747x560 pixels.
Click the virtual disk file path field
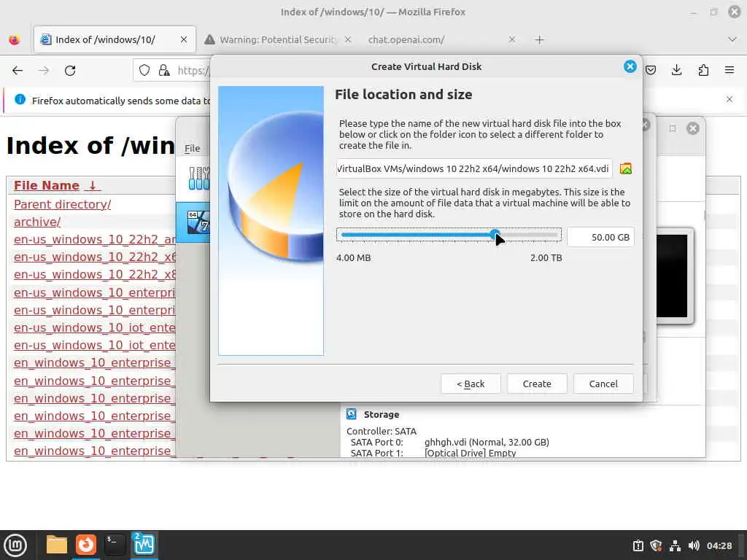point(474,168)
